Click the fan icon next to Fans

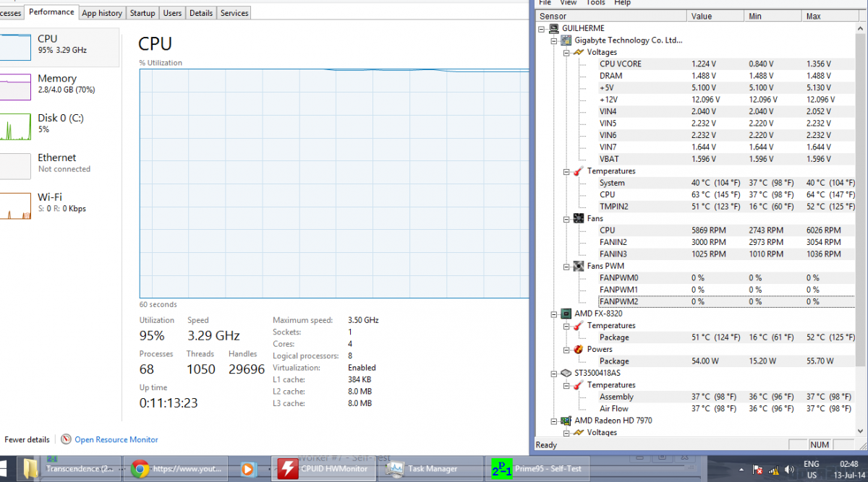(579, 218)
